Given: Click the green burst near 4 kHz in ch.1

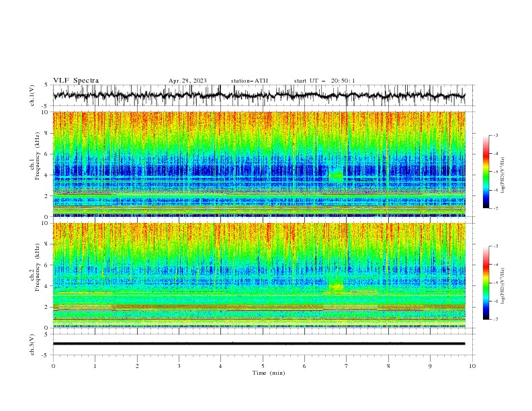Looking at the screenshot, I should point(337,175).
